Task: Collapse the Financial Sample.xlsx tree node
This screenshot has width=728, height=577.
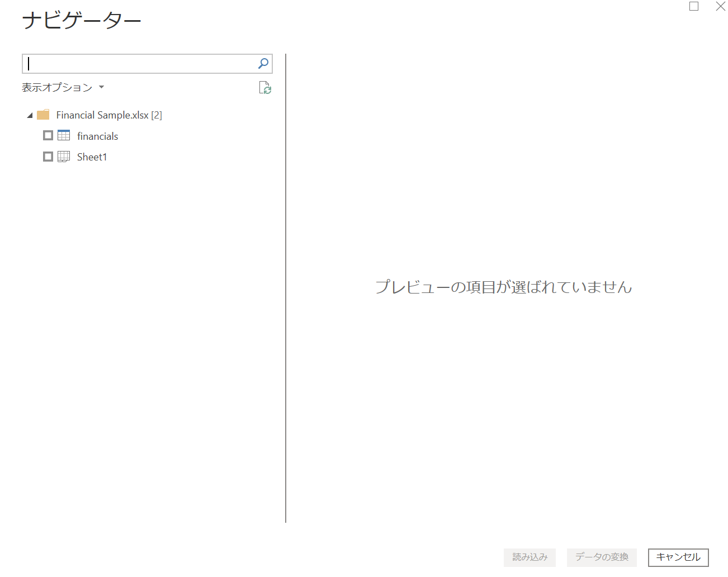Action: pyautogui.click(x=30, y=115)
